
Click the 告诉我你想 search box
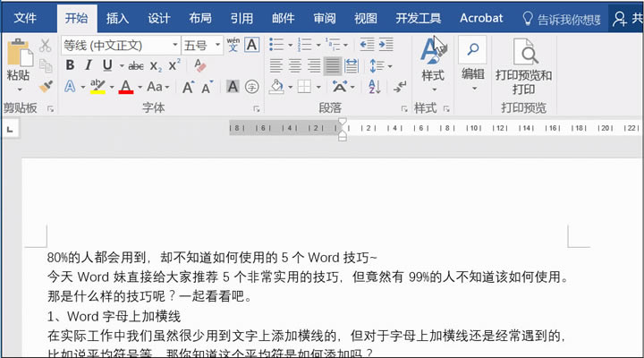[561, 19]
